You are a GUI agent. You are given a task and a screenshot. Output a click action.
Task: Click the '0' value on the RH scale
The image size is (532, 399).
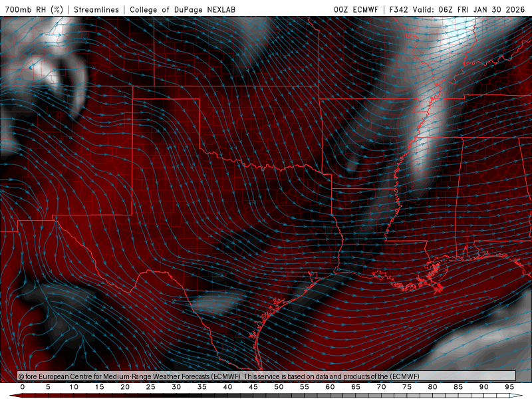click(23, 387)
